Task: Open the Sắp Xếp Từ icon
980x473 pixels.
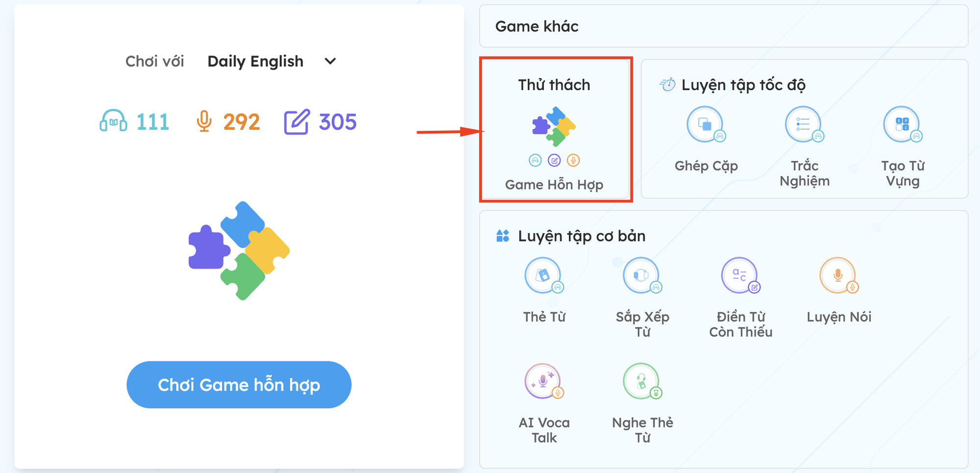Action: tap(641, 276)
